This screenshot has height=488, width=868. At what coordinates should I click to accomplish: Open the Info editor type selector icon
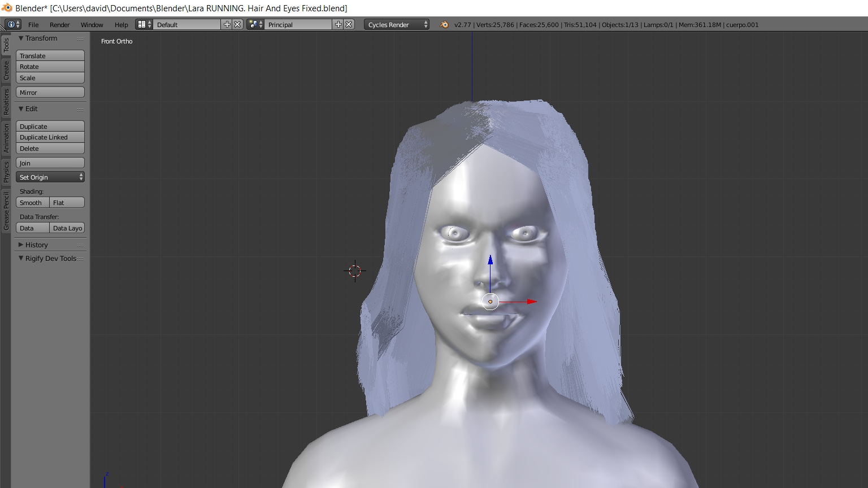point(12,24)
